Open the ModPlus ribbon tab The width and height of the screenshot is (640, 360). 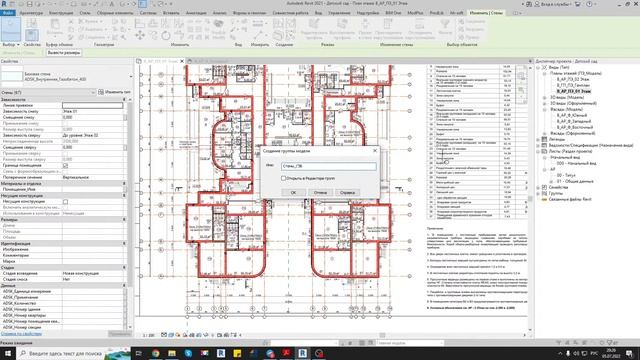click(x=415, y=13)
